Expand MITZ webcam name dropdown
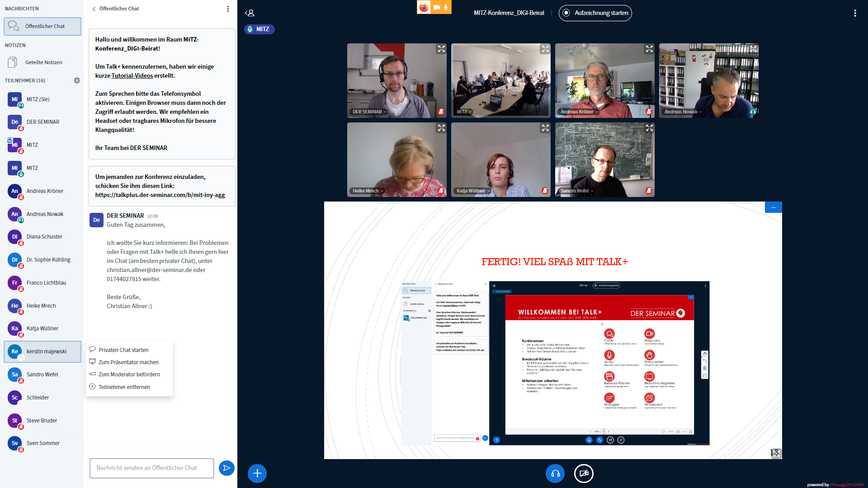 tap(464, 112)
